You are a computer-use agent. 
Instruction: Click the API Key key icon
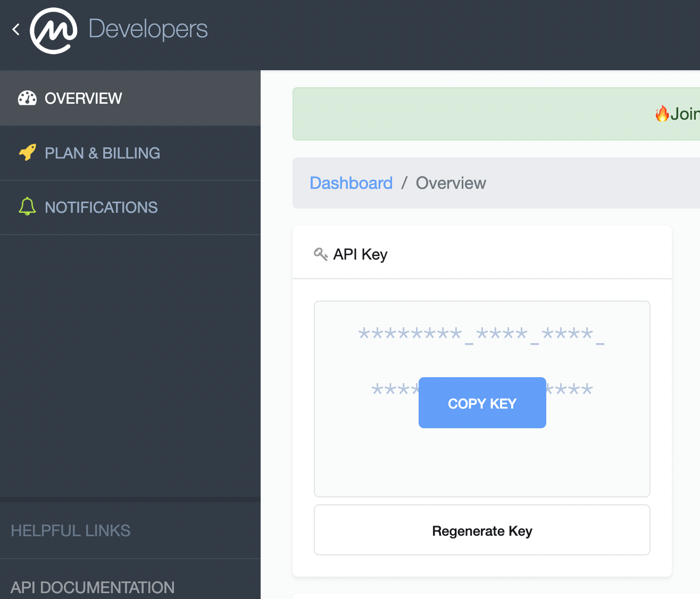321,254
